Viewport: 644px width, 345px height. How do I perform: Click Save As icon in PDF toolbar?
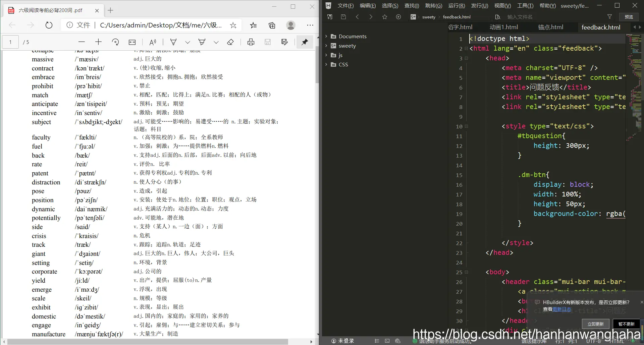pyautogui.click(x=284, y=42)
